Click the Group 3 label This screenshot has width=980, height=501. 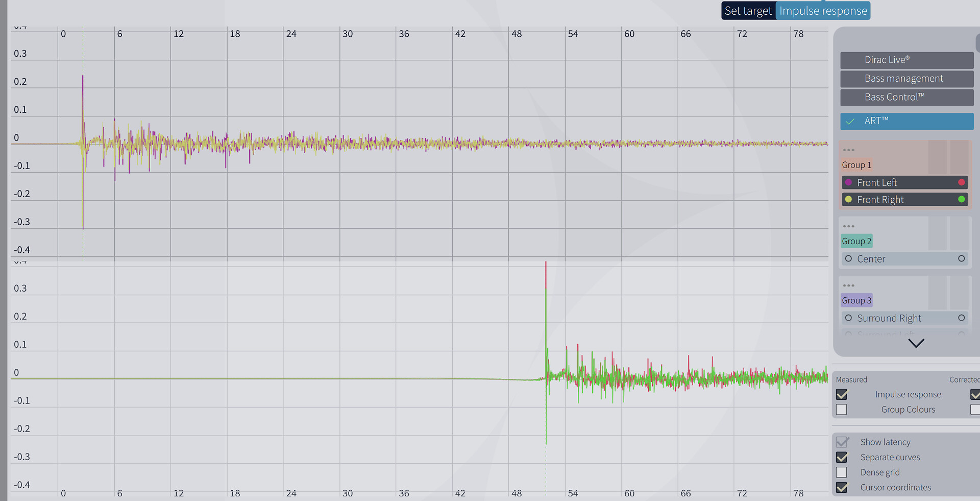[856, 300]
